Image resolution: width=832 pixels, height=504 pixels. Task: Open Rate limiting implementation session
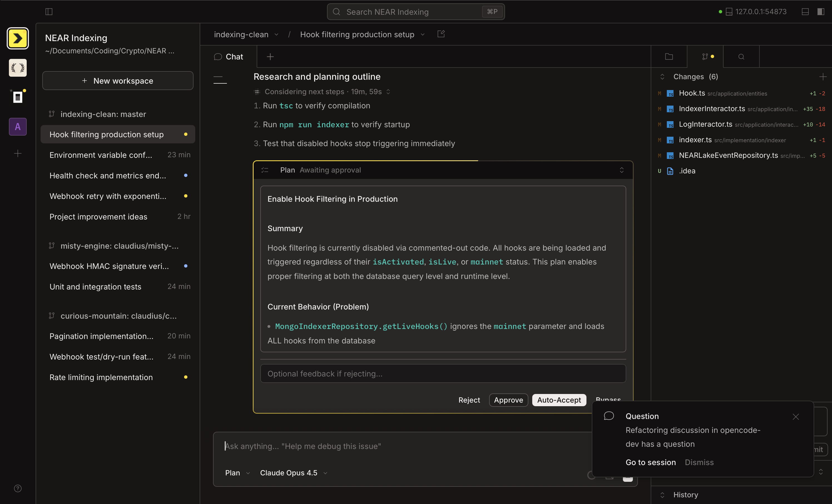(x=118, y=377)
